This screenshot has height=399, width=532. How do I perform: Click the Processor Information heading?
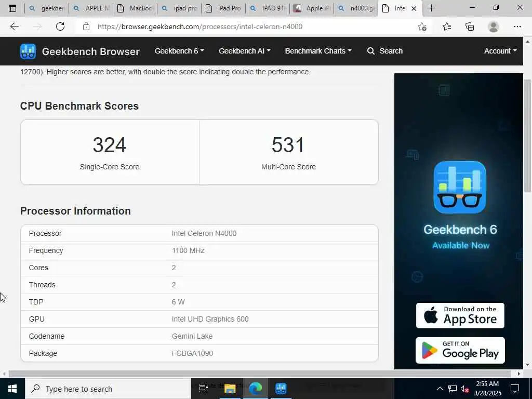(75, 211)
